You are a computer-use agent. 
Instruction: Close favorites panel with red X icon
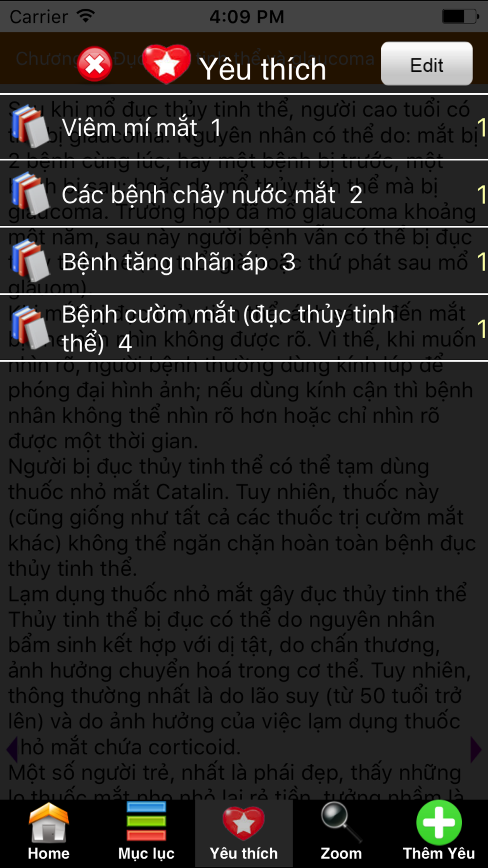coord(95,64)
